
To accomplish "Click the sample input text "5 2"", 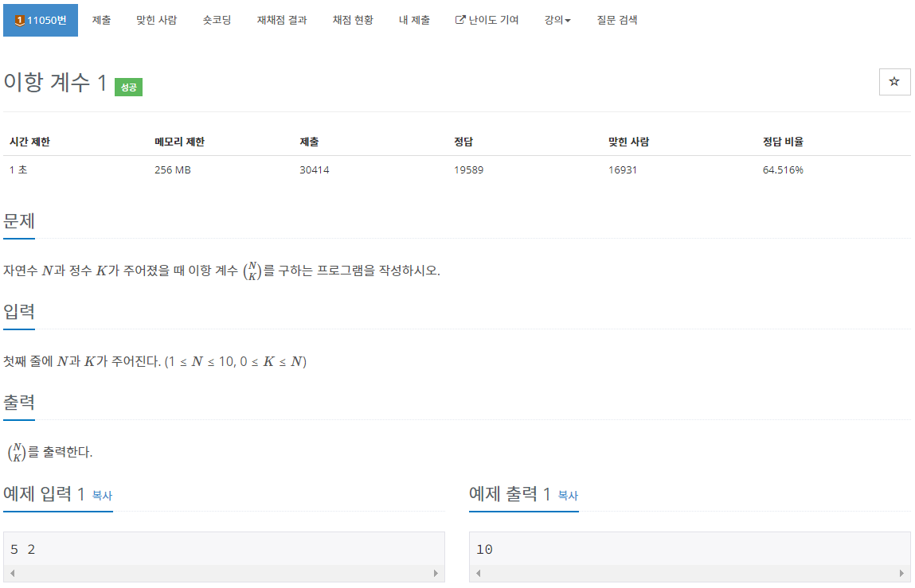I will [x=23, y=549].
